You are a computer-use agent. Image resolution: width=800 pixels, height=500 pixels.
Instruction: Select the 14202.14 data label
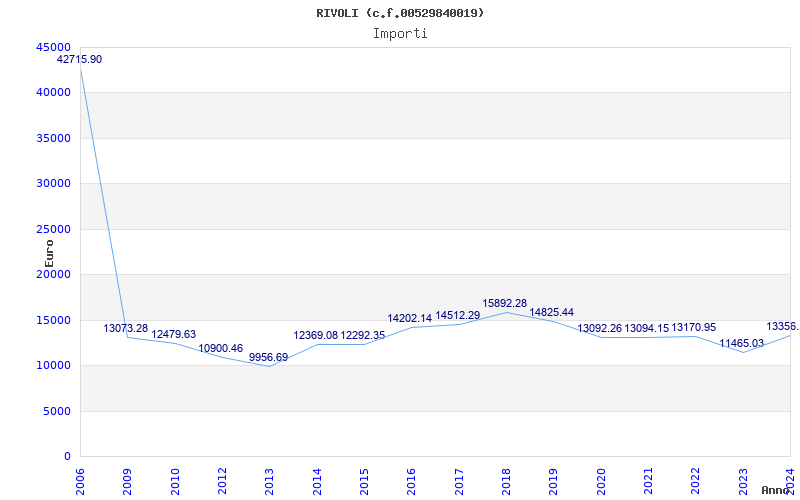point(410,318)
